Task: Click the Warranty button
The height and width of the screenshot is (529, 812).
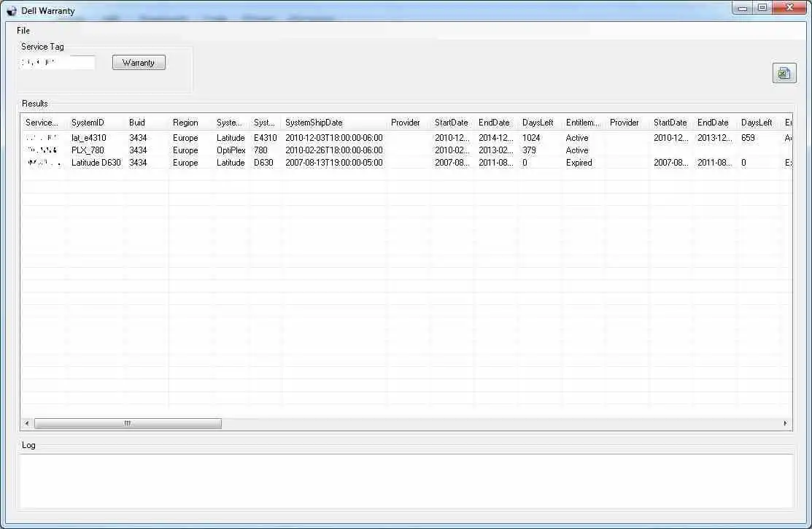Action: pos(139,63)
